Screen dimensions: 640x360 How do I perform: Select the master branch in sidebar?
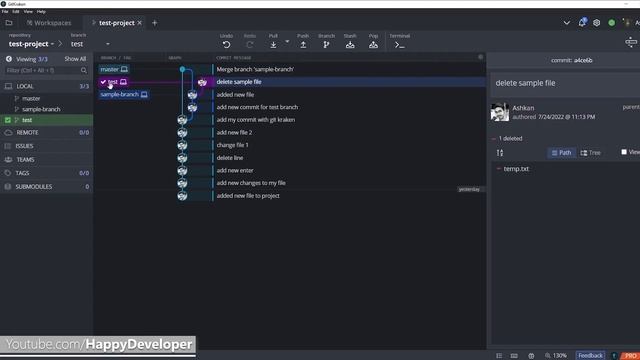31,98
